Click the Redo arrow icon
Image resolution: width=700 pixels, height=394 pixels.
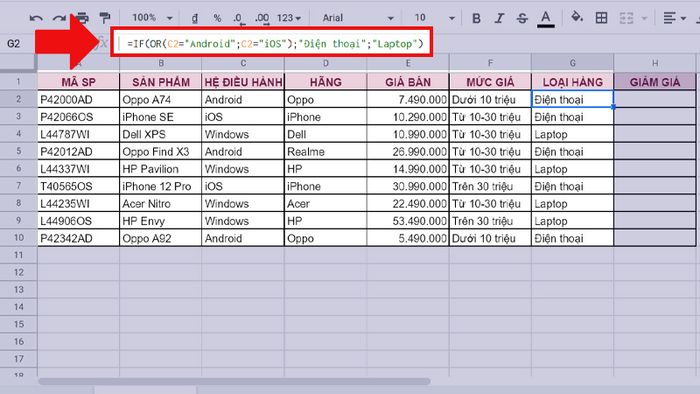coord(59,18)
